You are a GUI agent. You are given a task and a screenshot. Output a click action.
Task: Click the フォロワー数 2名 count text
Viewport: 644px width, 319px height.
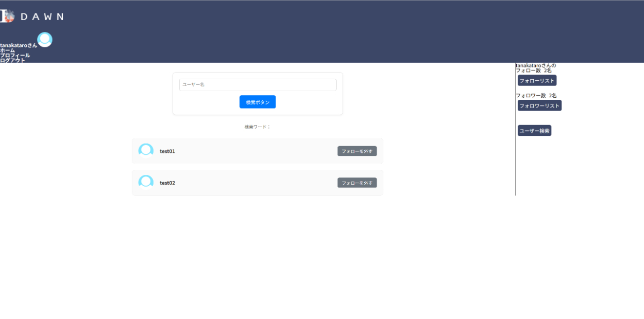[x=536, y=96]
